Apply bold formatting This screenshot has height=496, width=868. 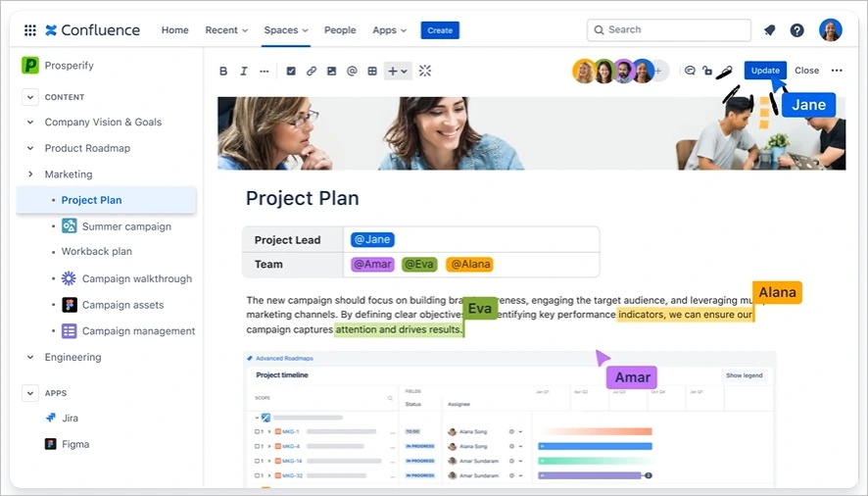(223, 71)
